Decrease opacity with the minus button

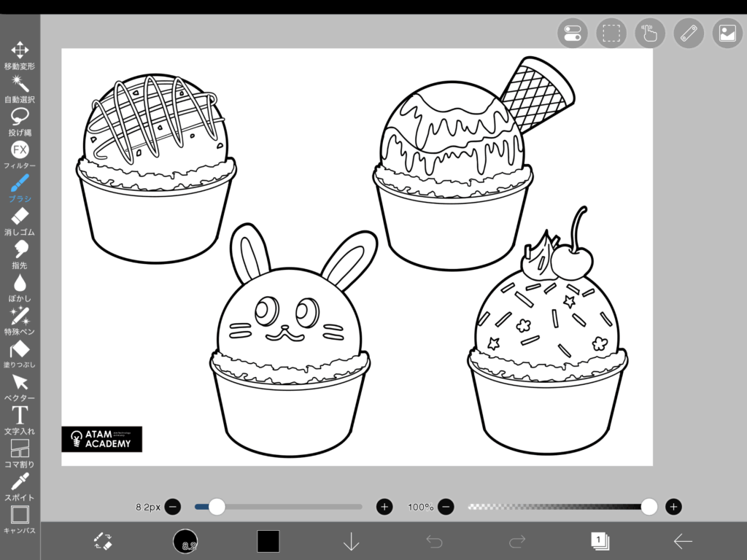[x=446, y=507]
